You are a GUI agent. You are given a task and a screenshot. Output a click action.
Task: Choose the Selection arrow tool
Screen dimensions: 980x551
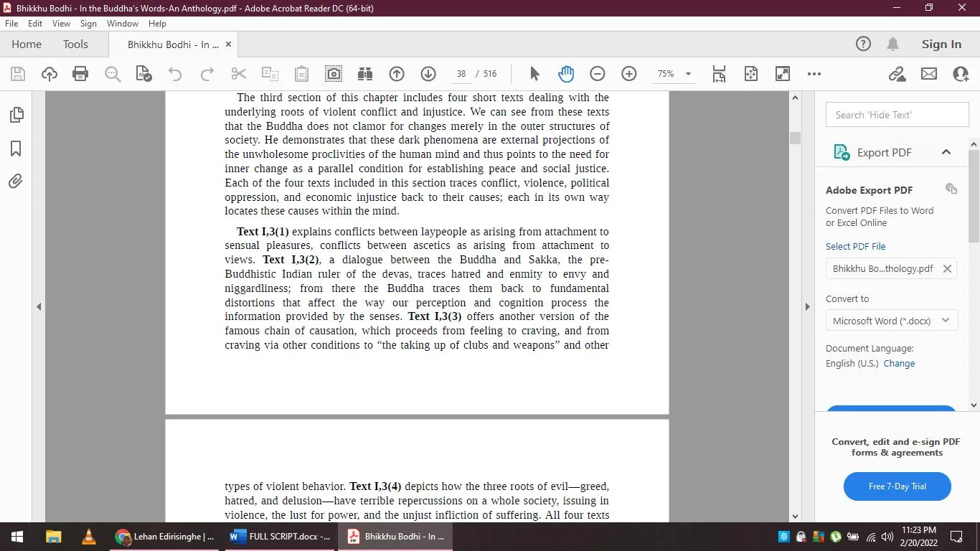pyautogui.click(x=534, y=74)
